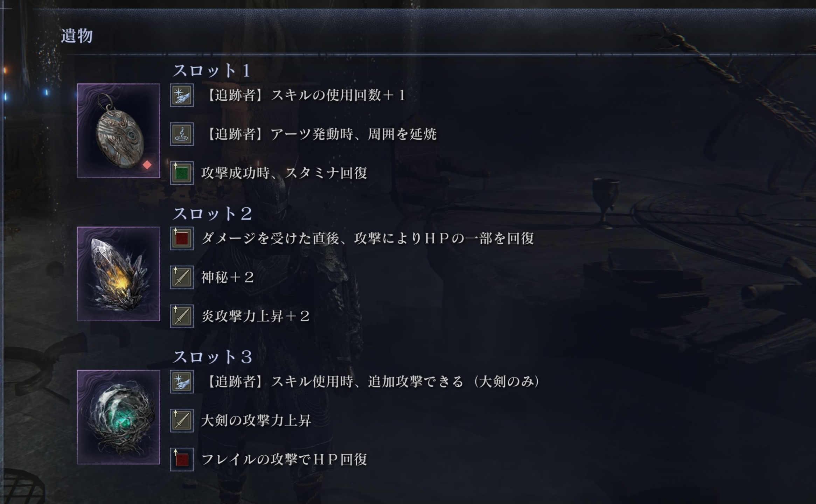Image resolution: width=816 pixels, height=504 pixels.
Task: Select the green orb relic in Slot 3
Action: point(119,417)
